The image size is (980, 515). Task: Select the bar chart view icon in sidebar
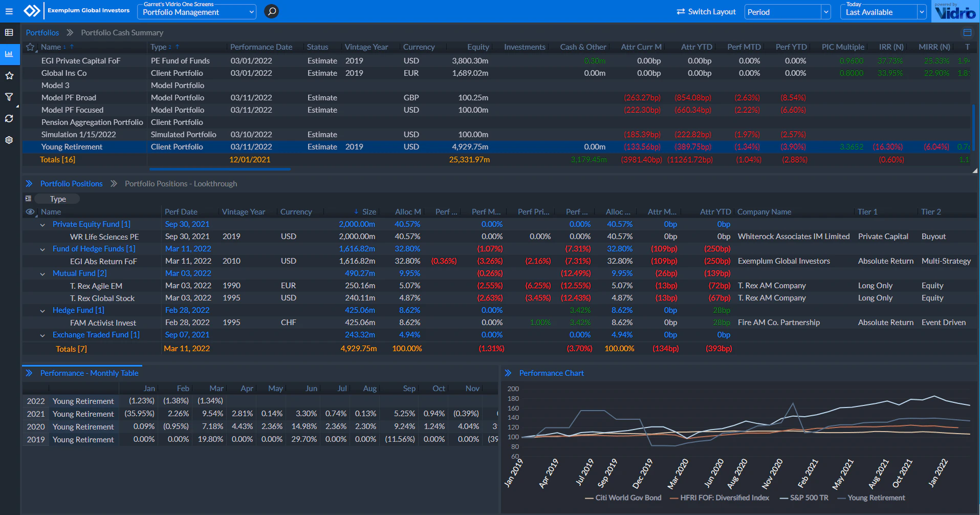[9, 54]
